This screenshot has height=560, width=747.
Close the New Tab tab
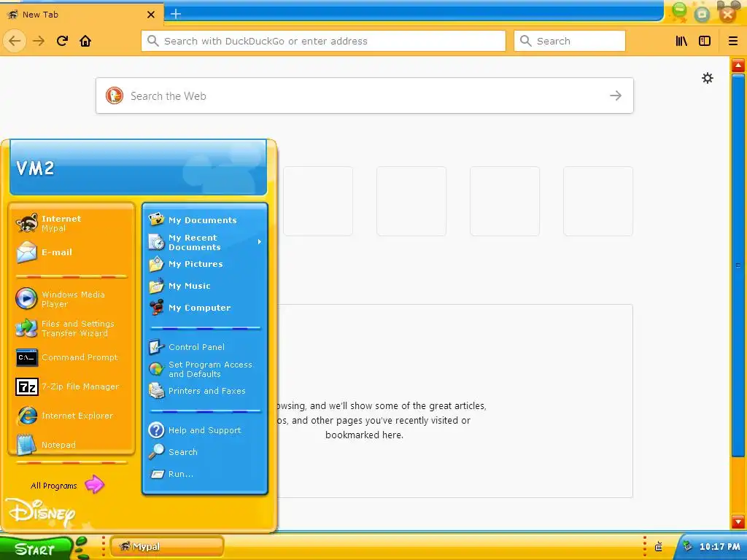[x=151, y=15]
